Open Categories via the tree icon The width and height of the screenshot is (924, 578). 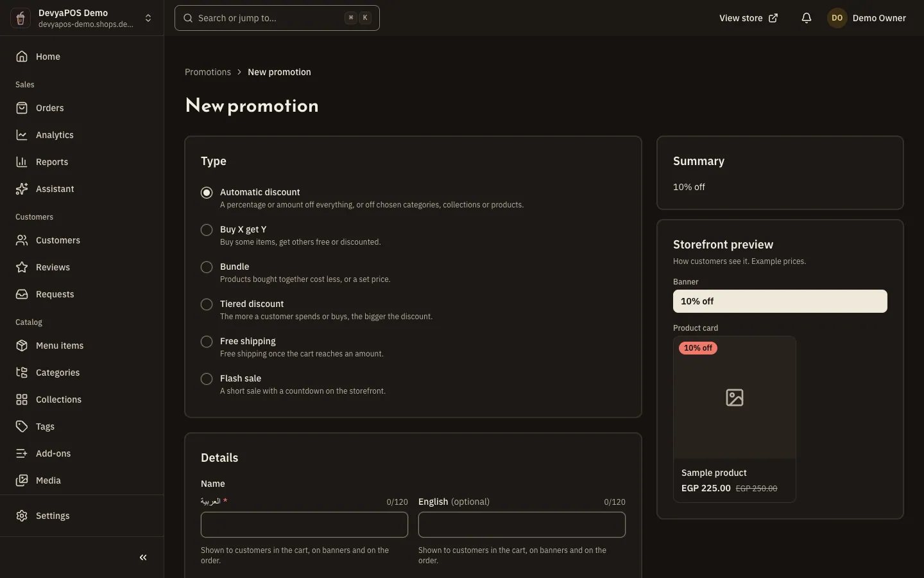(22, 372)
